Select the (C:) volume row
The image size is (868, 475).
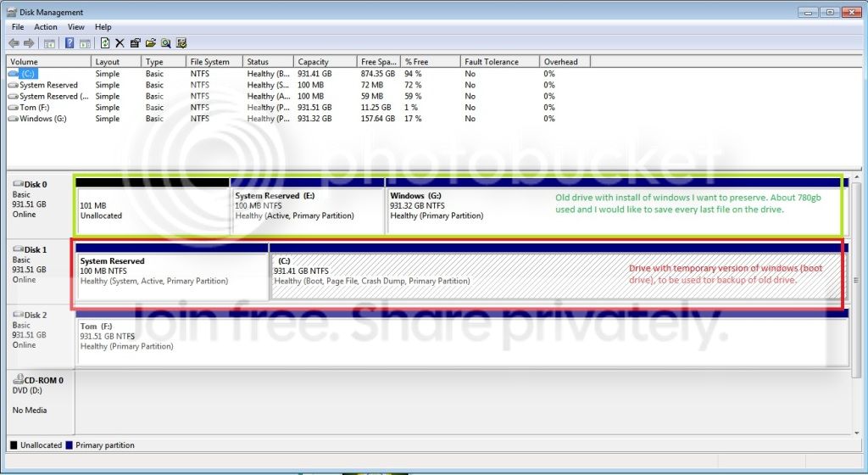(x=299, y=74)
